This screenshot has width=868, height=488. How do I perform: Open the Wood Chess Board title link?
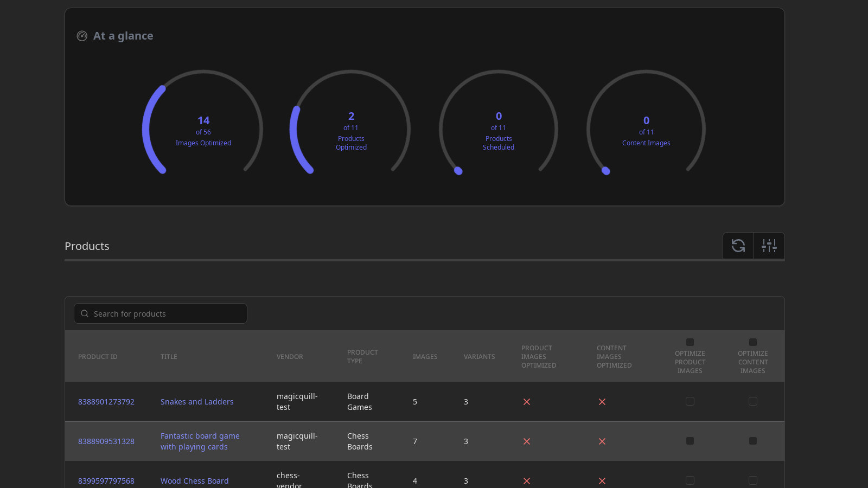(x=194, y=481)
